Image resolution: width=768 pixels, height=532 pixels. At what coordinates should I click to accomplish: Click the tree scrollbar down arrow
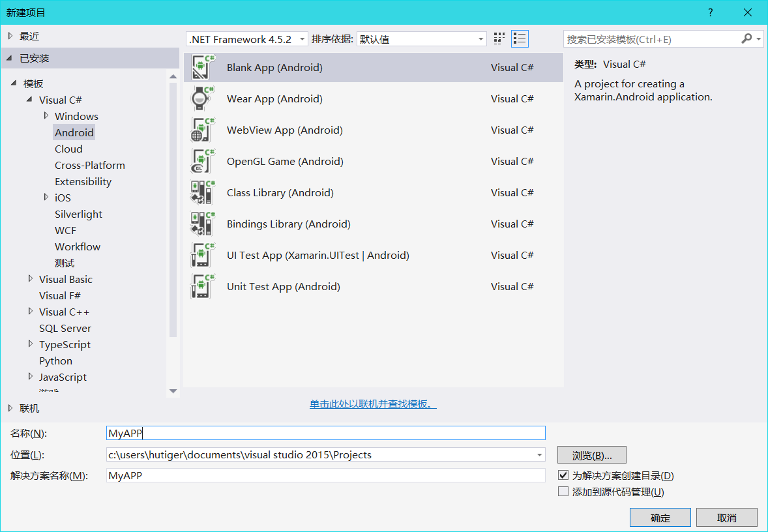[x=173, y=391]
